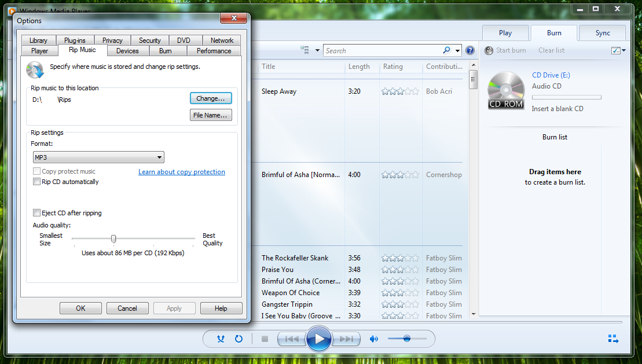Rate Brimful of Asha [Norma... stars
This screenshot has height=364, width=642.
coord(400,175)
